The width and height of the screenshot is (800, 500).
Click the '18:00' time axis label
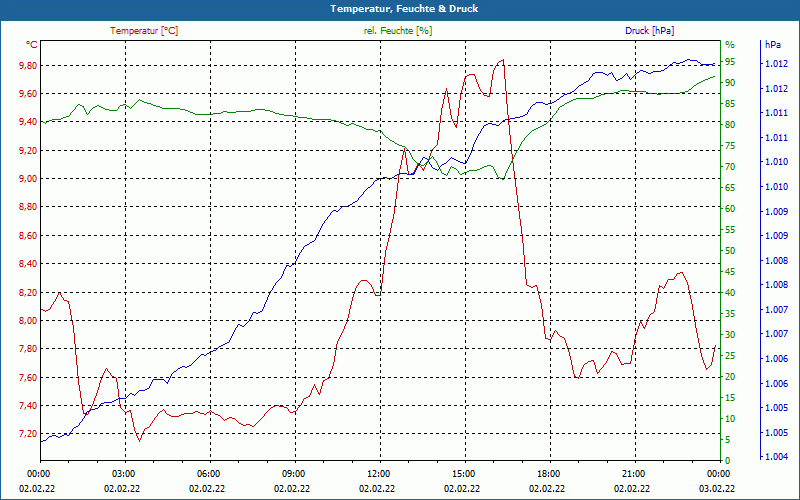(x=547, y=473)
